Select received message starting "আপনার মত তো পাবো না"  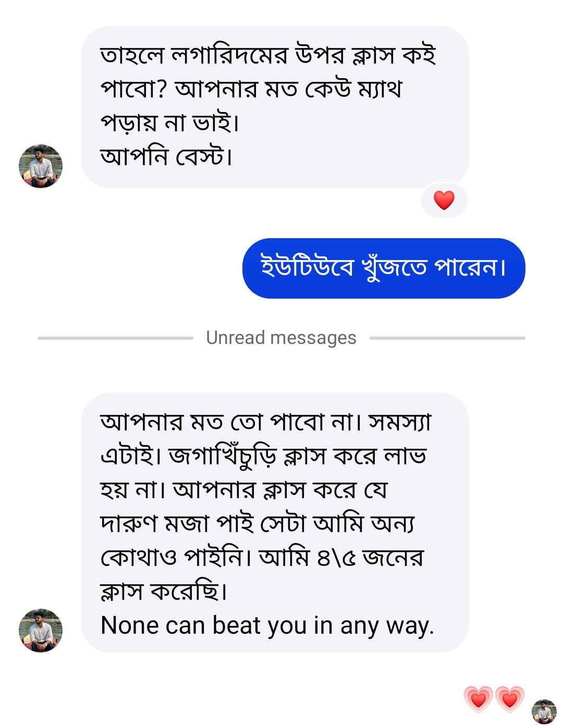click(275, 522)
